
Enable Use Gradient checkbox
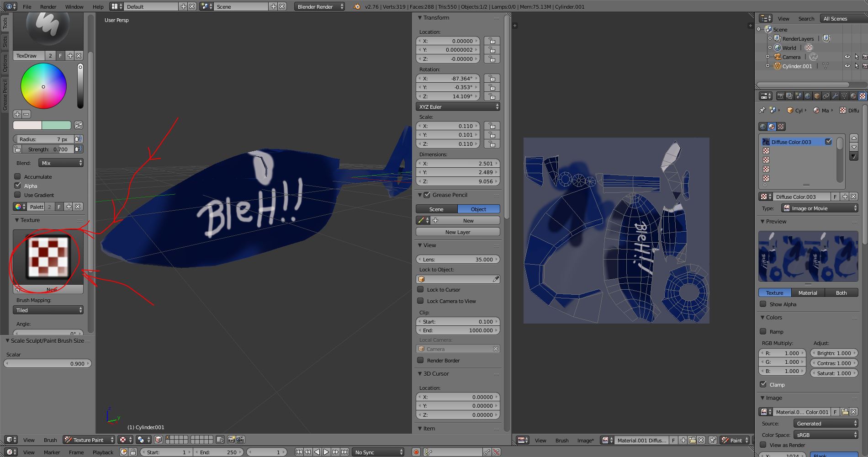pyautogui.click(x=17, y=195)
